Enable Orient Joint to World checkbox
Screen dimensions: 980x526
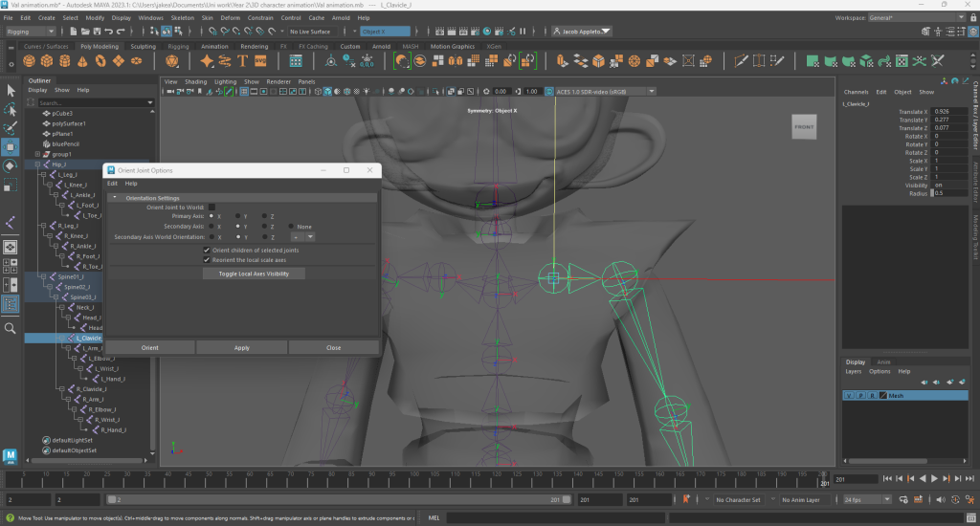(212, 207)
